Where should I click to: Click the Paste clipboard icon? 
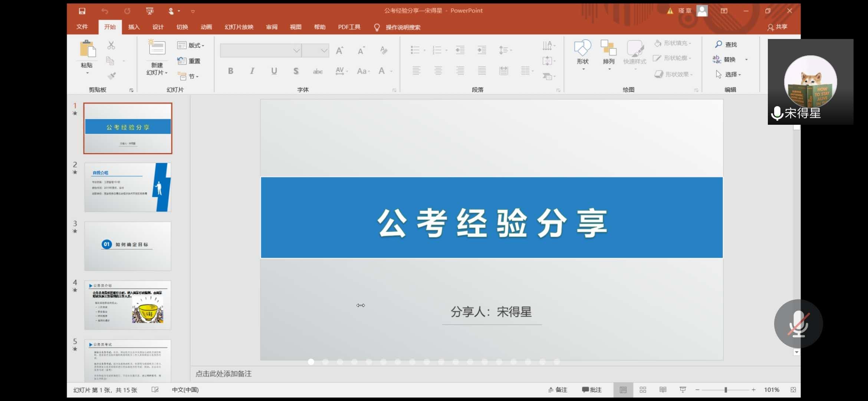coord(88,49)
